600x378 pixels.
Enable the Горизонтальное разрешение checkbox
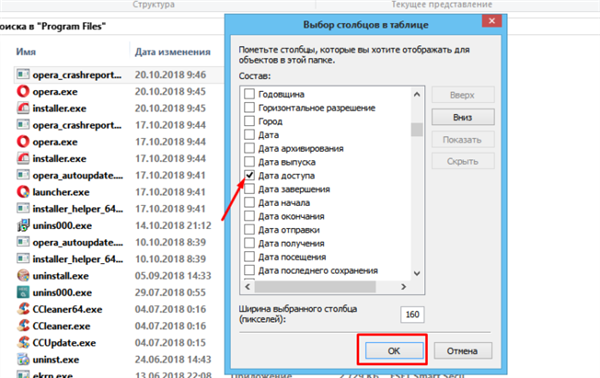pyautogui.click(x=249, y=108)
